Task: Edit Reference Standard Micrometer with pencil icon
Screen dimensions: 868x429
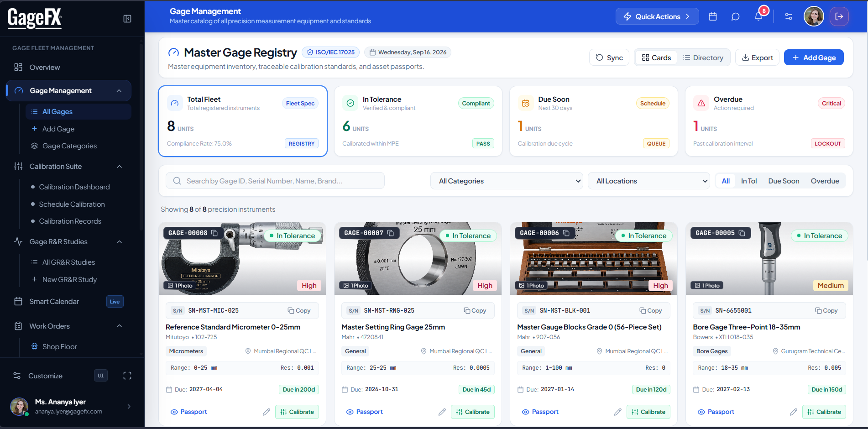Action: point(267,412)
